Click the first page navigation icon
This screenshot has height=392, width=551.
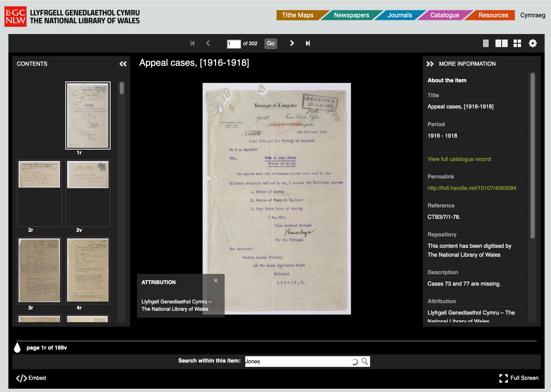click(192, 43)
